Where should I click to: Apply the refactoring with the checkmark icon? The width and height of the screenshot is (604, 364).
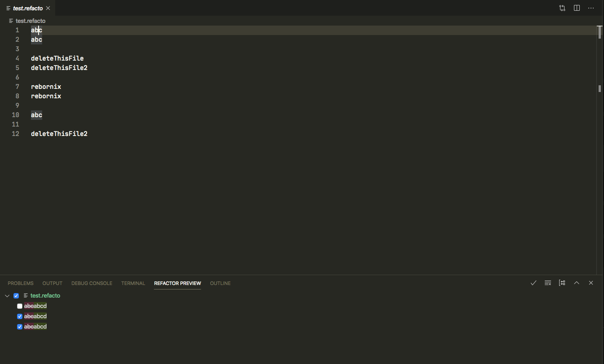pyautogui.click(x=533, y=283)
